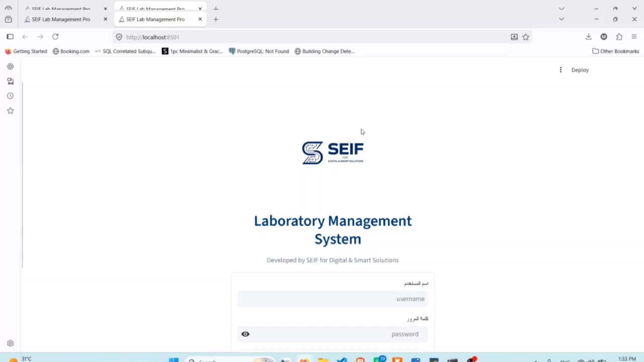Toggle password visibility eye icon
The width and height of the screenshot is (644, 362).
pyautogui.click(x=246, y=334)
